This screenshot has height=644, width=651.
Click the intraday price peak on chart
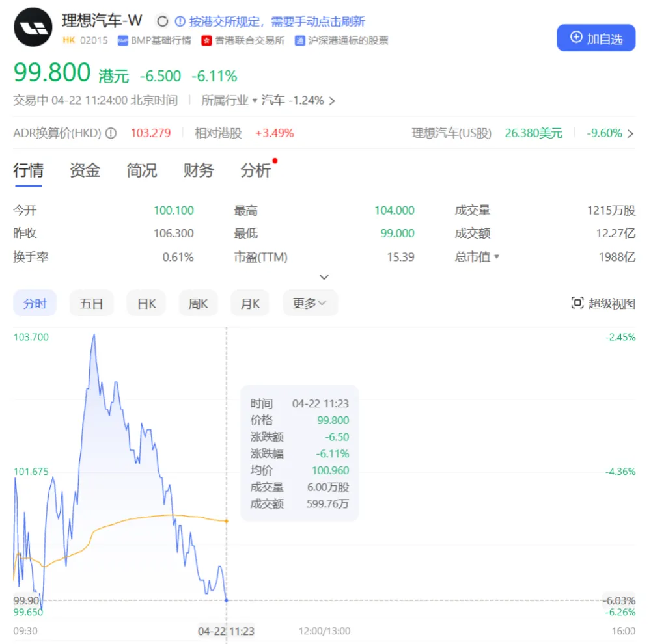pos(94,335)
